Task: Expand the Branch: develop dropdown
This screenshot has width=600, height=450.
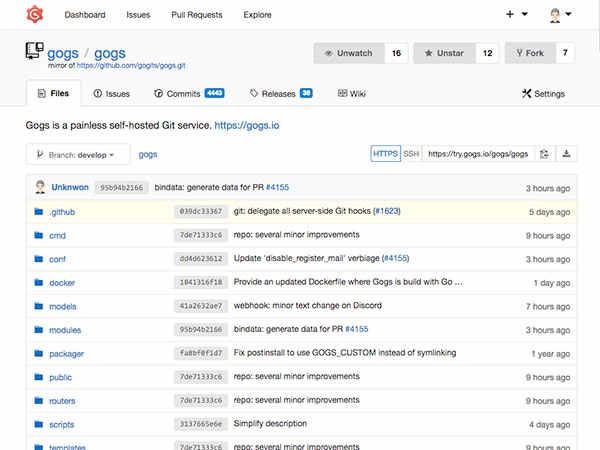Action: tap(78, 155)
